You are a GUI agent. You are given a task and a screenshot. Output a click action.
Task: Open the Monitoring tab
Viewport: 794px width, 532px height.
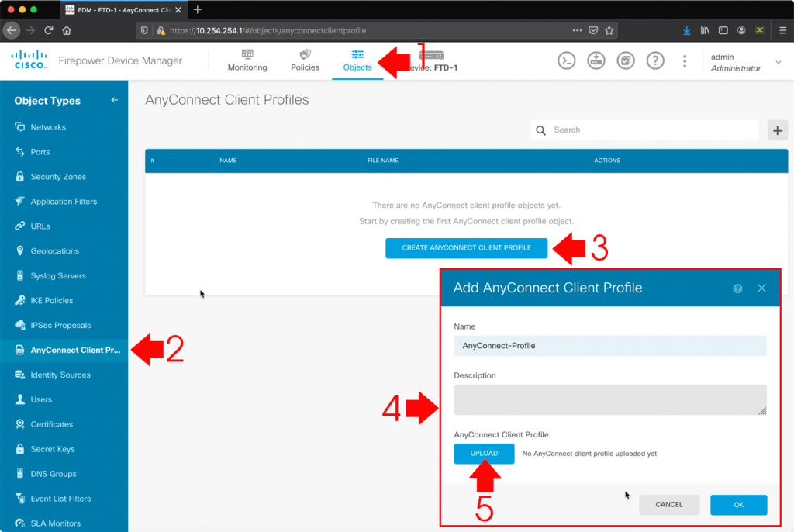click(x=247, y=60)
